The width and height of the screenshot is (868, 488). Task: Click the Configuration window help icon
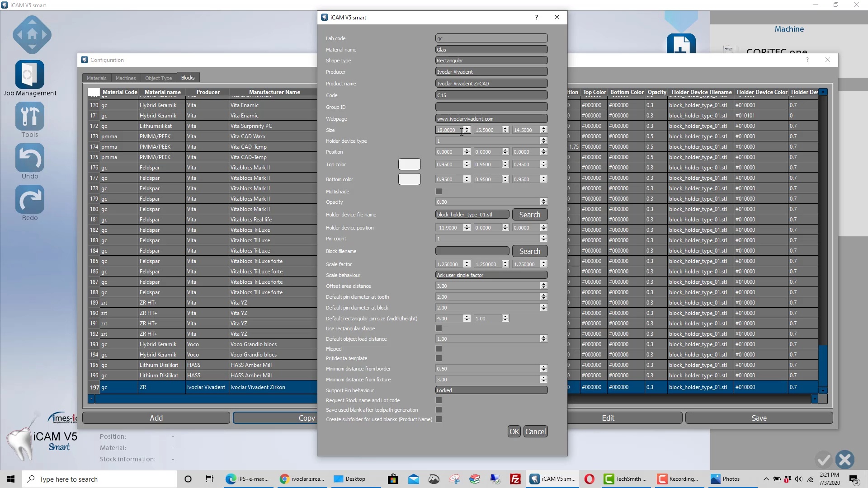pos(807,60)
